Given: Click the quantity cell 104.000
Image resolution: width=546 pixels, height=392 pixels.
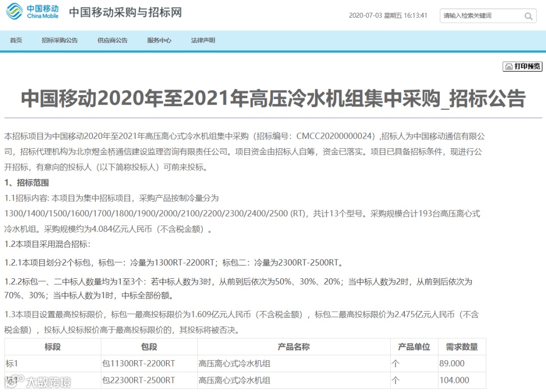Looking at the screenshot, I should (x=462, y=380).
